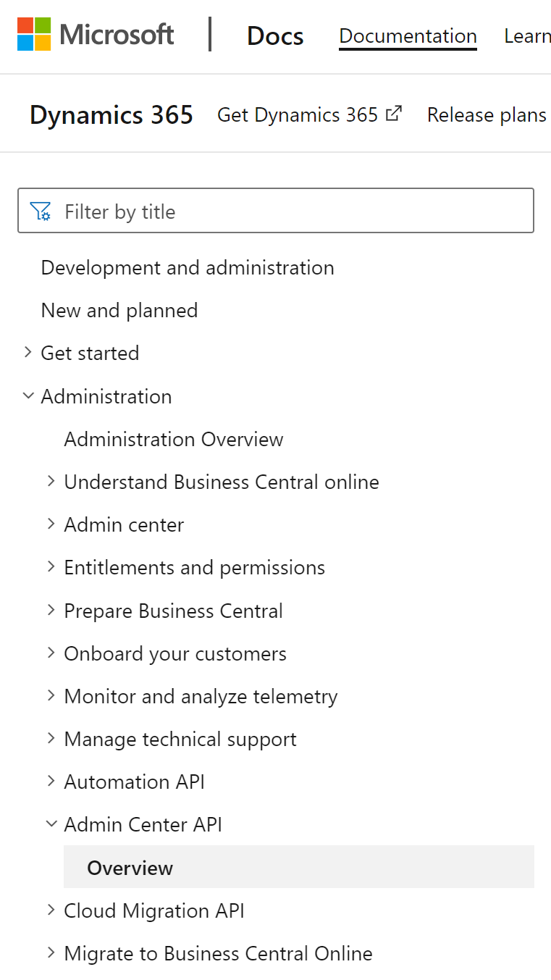Collapse the Administration section
The image size is (551, 980).
pyautogui.click(x=28, y=395)
